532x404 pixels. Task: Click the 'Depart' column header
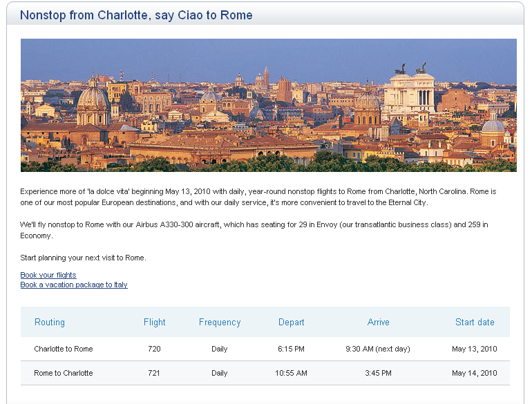pos(292,322)
